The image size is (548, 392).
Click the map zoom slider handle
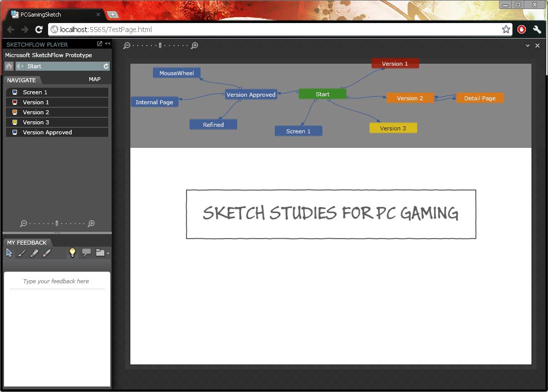pos(160,46)
